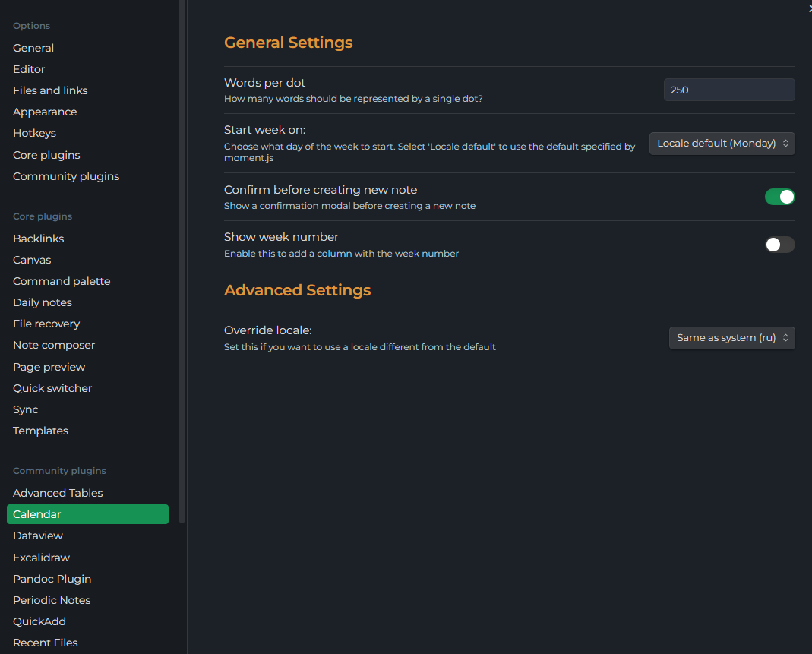Viewport: 812px width, 654px height.
Task: Select Sync settings
Action: click(25, 409)
